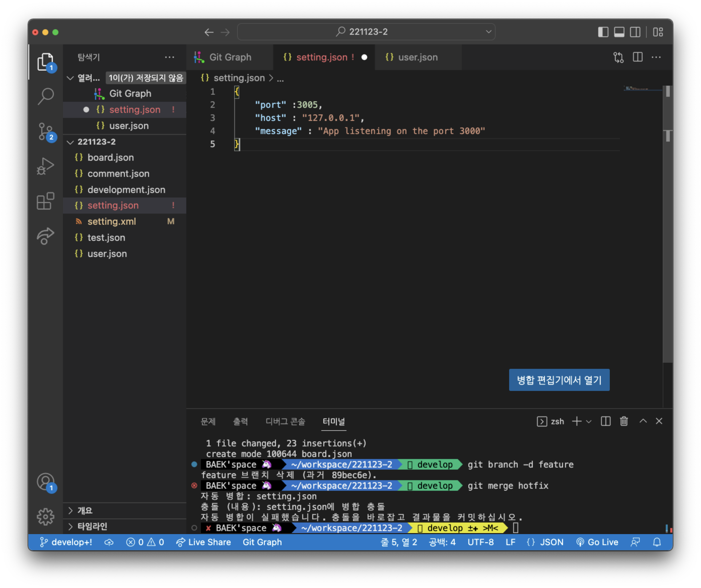This screenshot has width=701, height=588.
Task: Click the 병합 편집기에서 열기 button
Action: pyautogui.click(x=559, y=380)
